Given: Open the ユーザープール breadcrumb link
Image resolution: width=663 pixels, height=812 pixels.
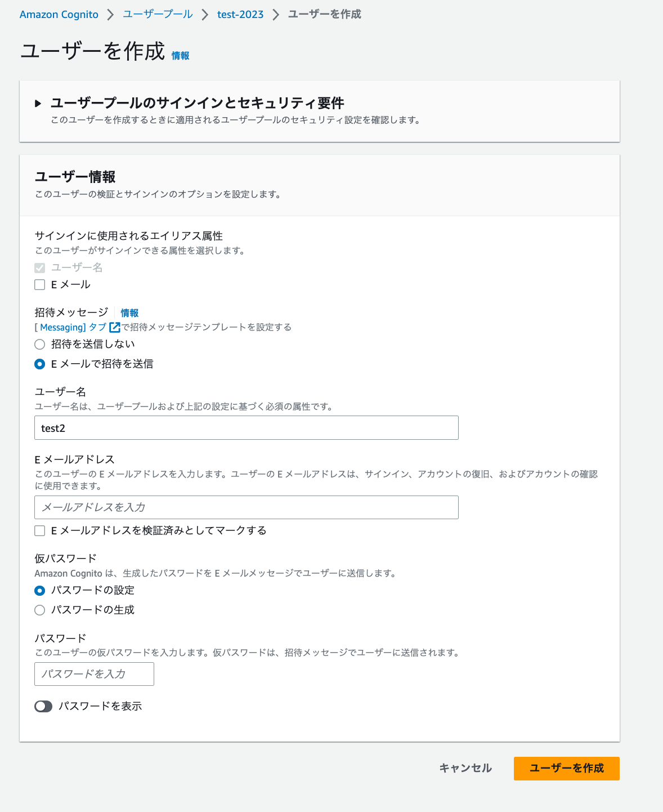Looking at the screenshot, I should pos(158,14).
